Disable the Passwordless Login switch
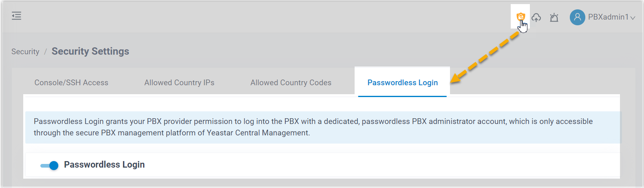The image size is (644, 188). [49, 165]
